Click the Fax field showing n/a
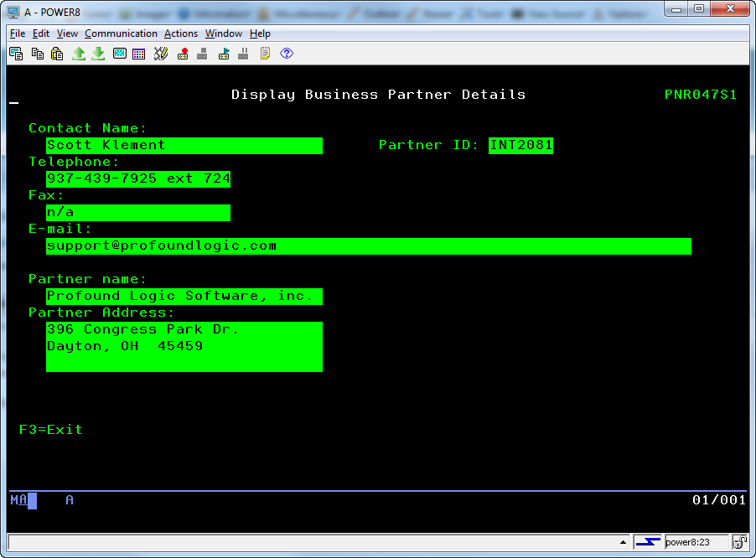Screen dimensions: 756x558 [138, 213]
